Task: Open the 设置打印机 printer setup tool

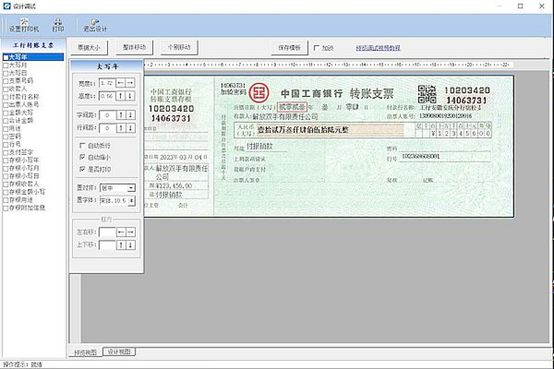Action: coord(24,25)
